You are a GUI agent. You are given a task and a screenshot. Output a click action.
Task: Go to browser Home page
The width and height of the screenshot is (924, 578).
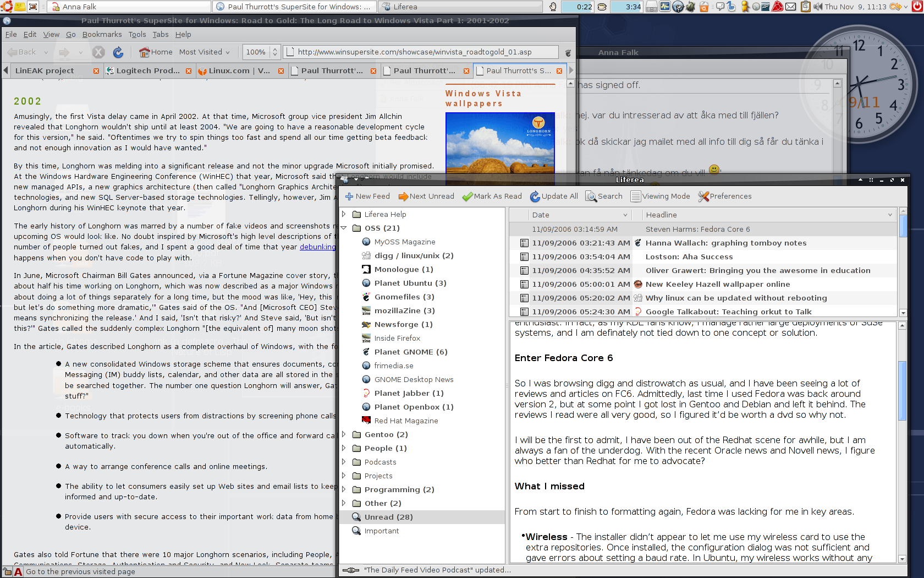[156, 52]
